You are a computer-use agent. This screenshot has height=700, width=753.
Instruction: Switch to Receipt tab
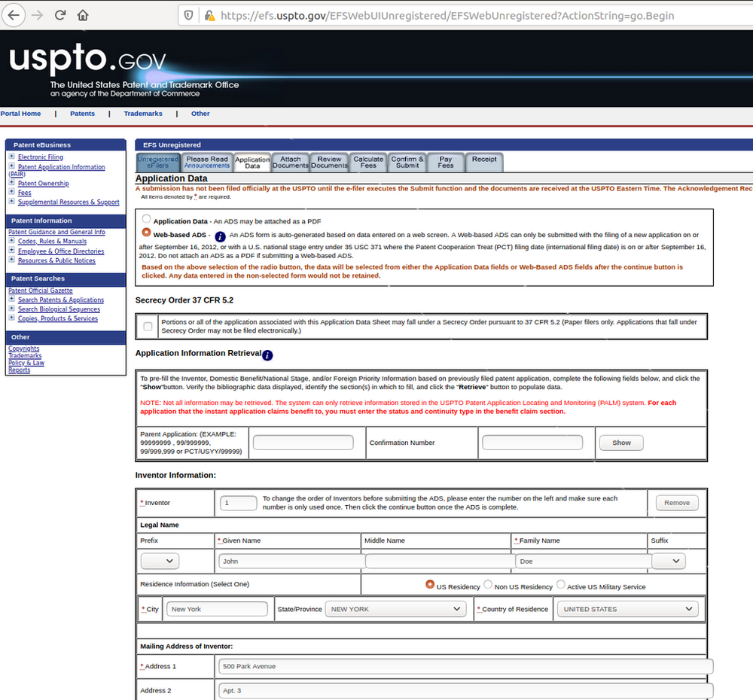[x=484, y=163]
